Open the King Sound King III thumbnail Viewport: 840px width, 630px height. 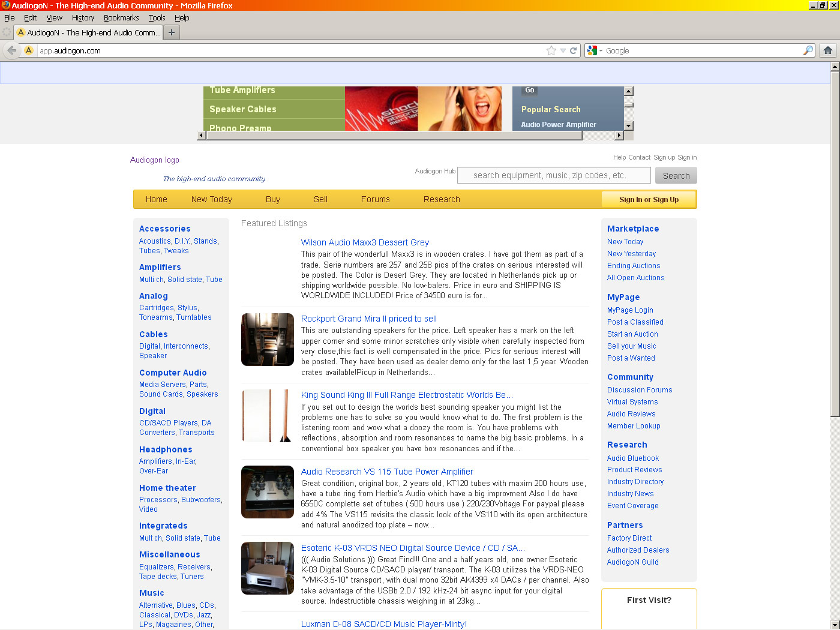(x=268, y=416)
